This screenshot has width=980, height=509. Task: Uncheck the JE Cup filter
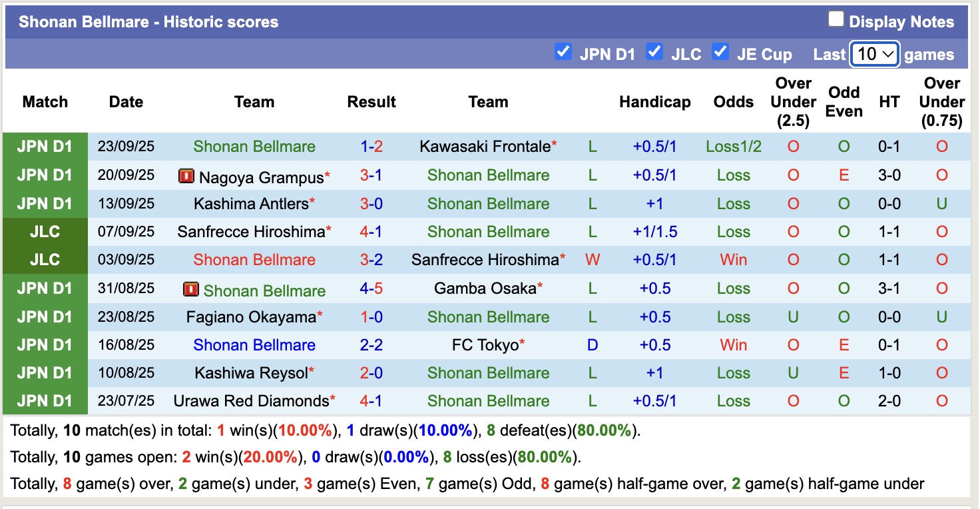(x=720, y=51)
